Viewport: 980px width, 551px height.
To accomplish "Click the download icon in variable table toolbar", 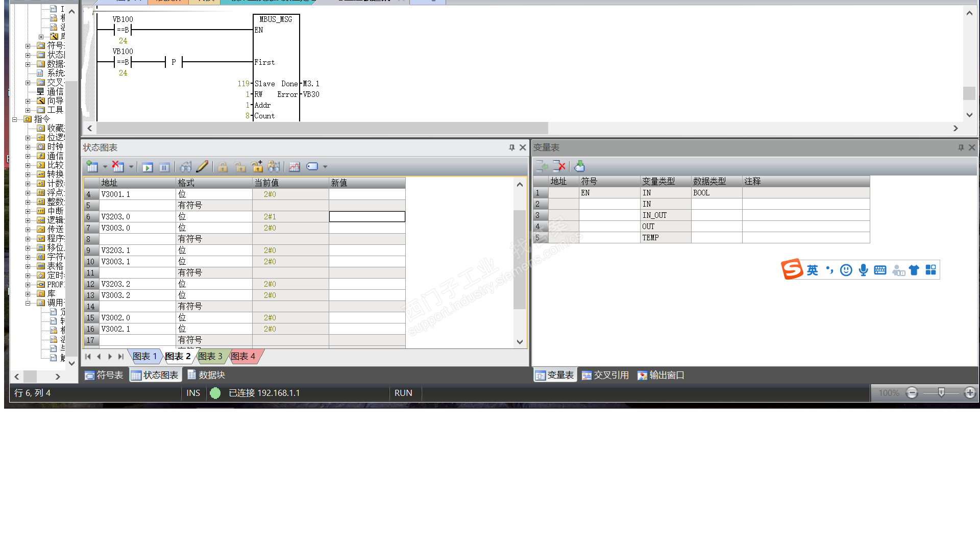I will click(x=579, y=166).
